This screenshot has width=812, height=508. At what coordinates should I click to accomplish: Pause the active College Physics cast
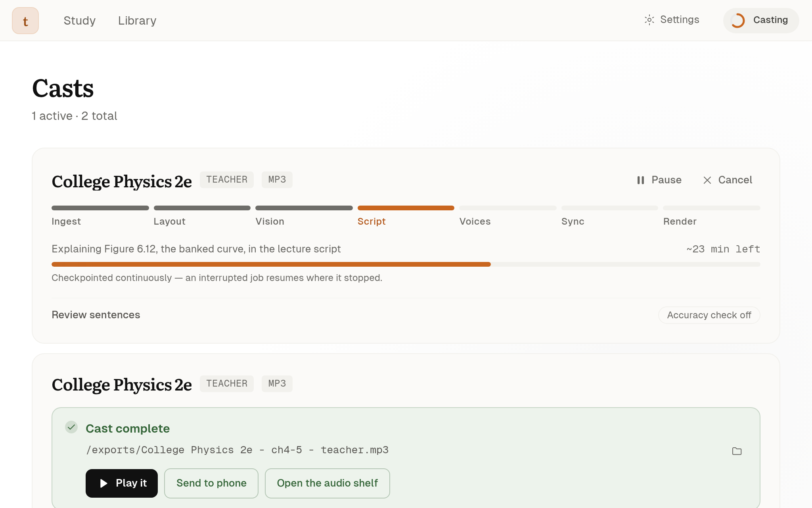pyautogui.click(x=659, y=180)
